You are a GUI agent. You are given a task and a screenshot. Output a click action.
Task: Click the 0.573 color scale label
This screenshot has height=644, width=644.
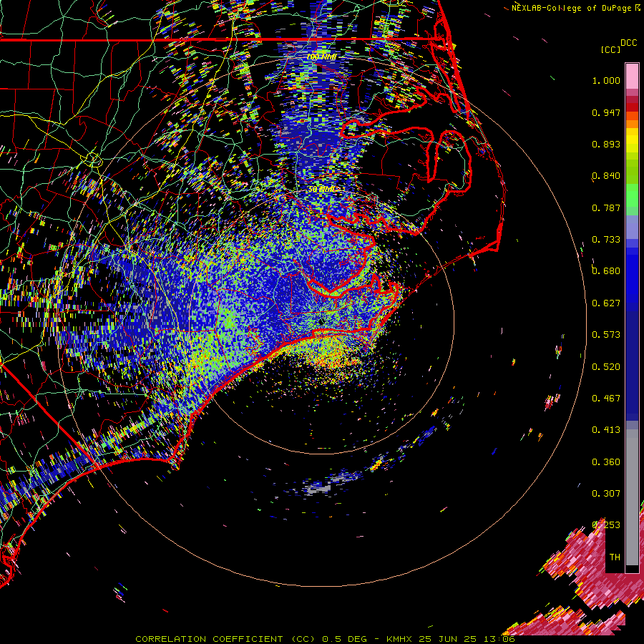606,335
